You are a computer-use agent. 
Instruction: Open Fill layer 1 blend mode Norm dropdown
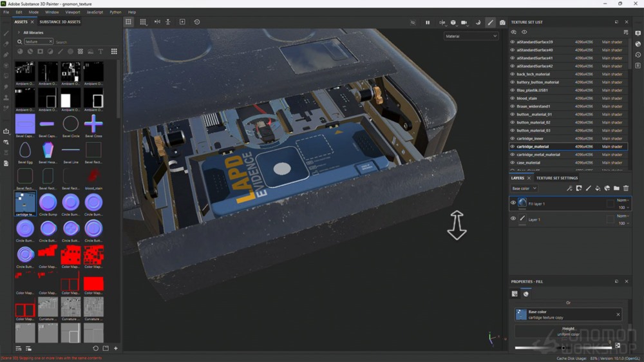coord(623,200)
